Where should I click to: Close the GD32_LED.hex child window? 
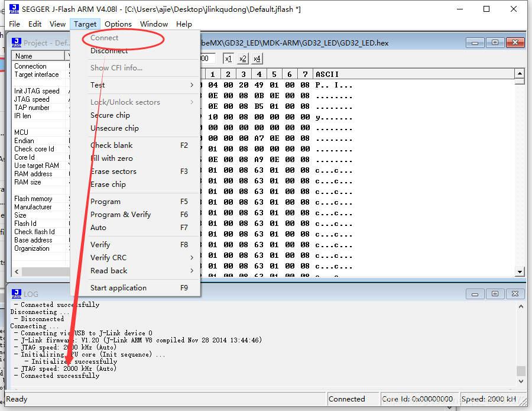[515, 43]
